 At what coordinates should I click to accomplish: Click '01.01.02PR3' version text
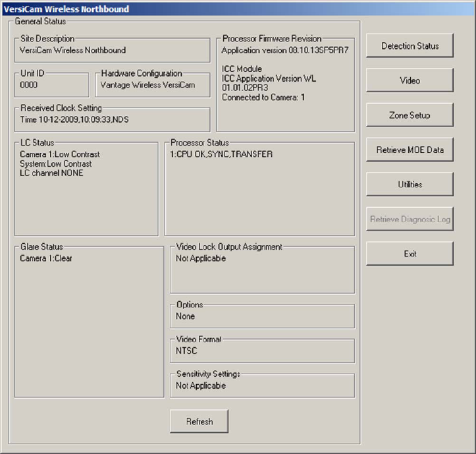point(245,88)
